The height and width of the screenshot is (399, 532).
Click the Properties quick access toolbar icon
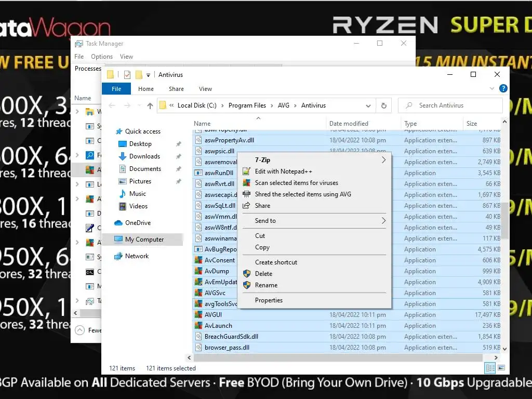(x=127, y=75)
